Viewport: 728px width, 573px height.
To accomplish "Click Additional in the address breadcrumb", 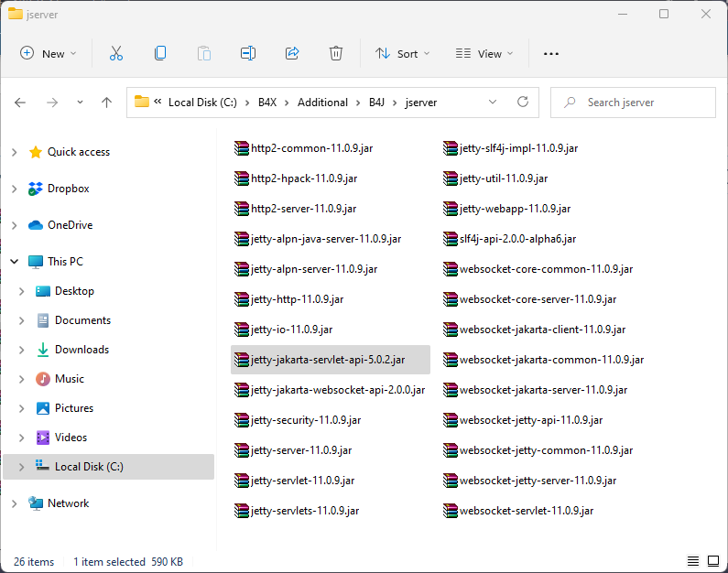I will click(x=322, y=103).
